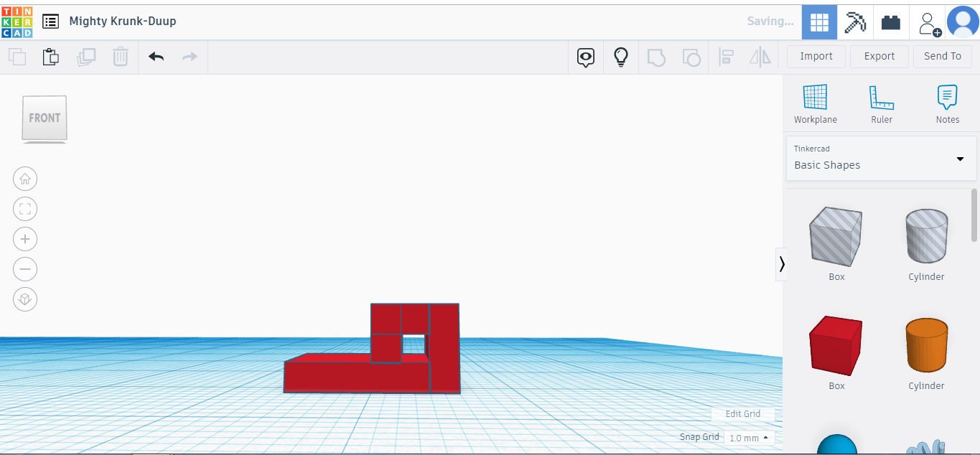The height and width of the screenshot is (455, 980).
Task: Open the Basic Shapes category dropdown
Action: coord(882,159)
